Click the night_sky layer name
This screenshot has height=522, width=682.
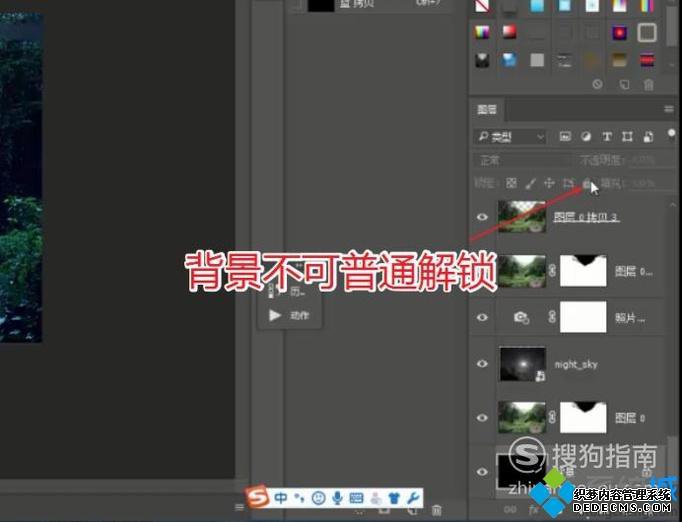pyautogui.click(x=576, y=364)
